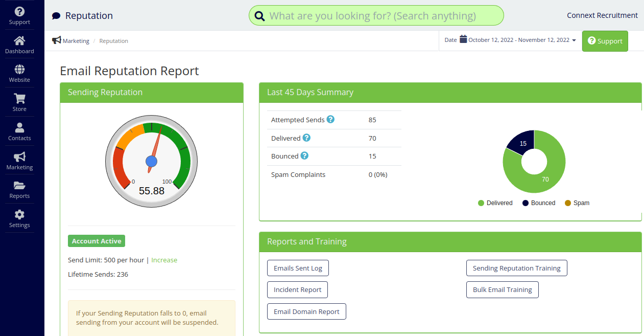
Task: Click the Marketing breadcrumb link
Action: tap(76, 41)
